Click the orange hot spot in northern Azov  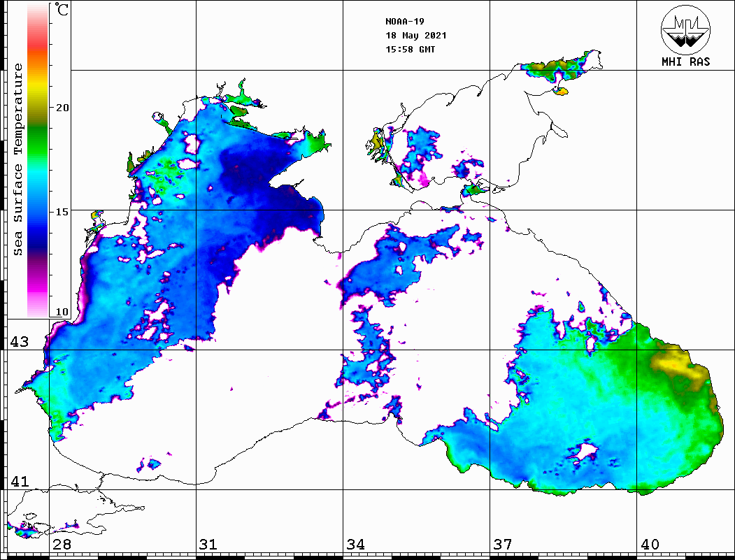(561, 92)
